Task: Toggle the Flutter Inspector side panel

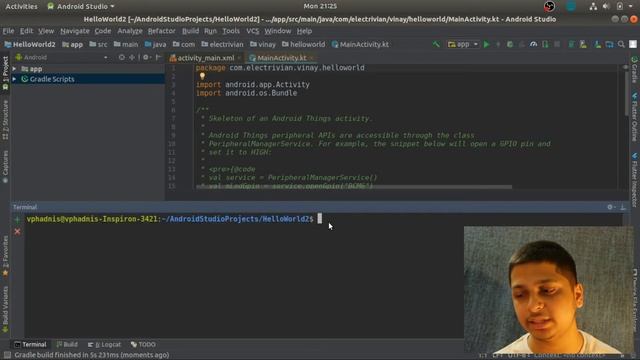Action: point(634,179)
